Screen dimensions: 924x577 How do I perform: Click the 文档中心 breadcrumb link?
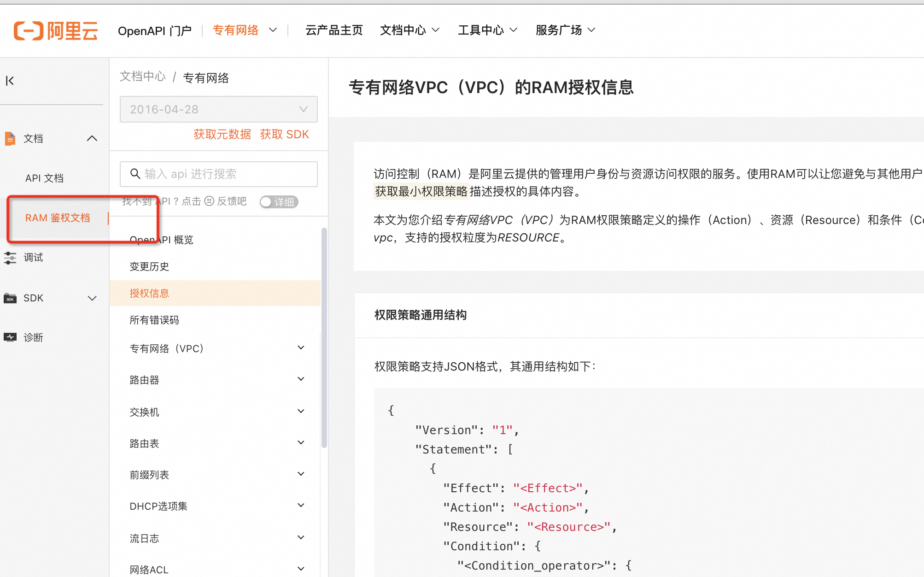coord(143,77)
